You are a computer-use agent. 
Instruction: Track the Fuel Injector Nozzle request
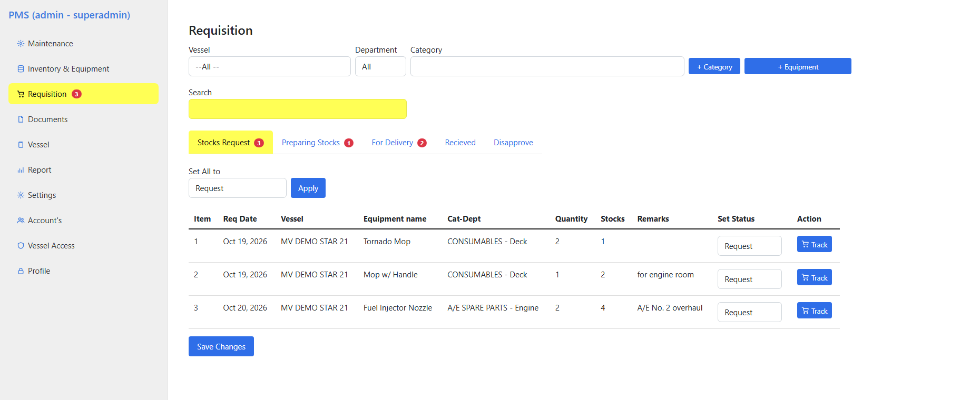pyautogui.click(x=815, y=311)
